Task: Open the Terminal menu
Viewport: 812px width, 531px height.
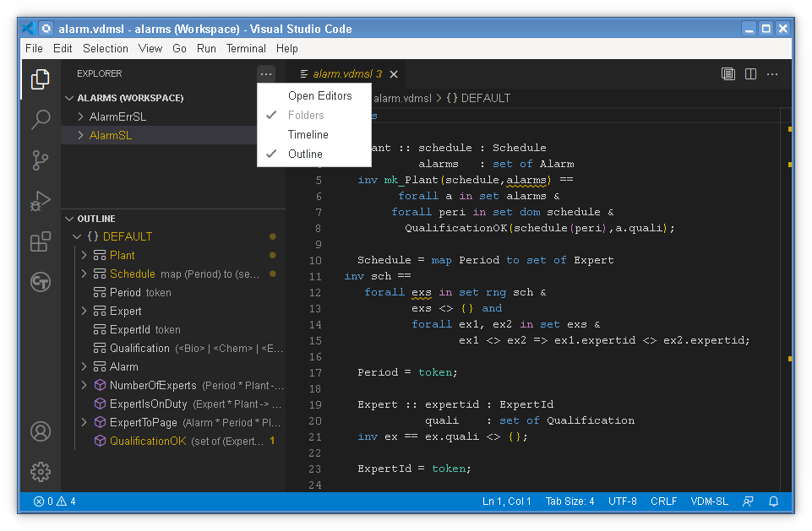Action: (246, 49)
